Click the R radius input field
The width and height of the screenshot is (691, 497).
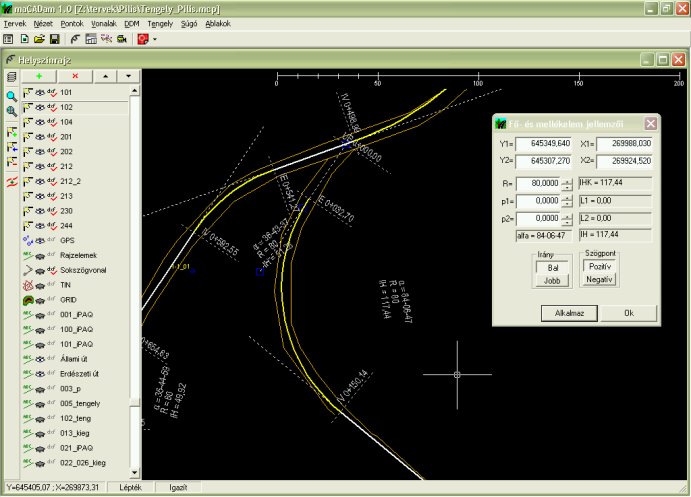(539, 183)
